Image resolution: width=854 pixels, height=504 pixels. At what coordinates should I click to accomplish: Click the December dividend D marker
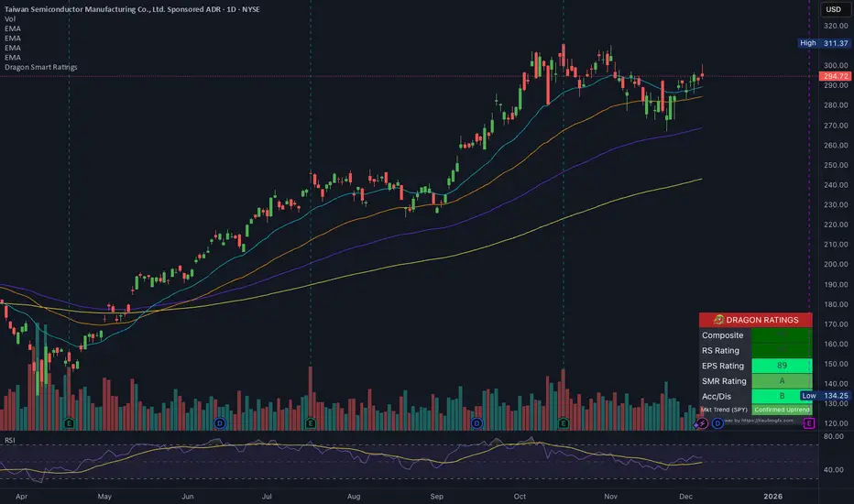click(x=717, y=422)
